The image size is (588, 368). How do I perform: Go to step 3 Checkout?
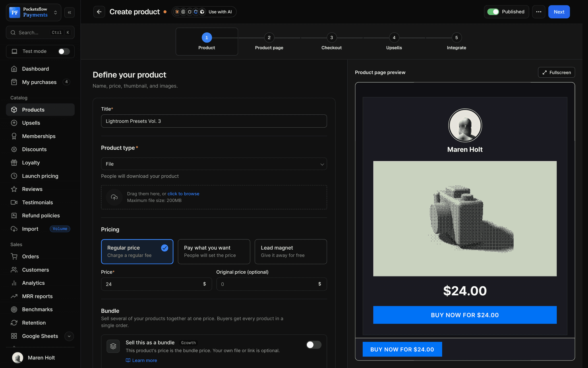(332, 42)
